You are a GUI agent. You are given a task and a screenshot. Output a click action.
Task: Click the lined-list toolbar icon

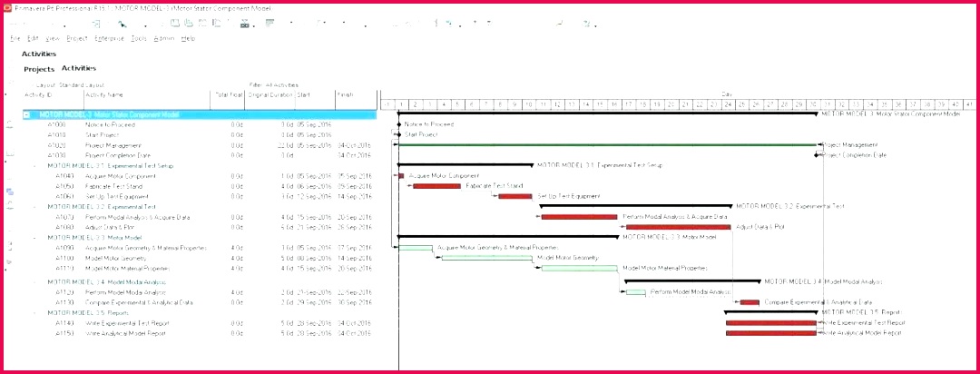270,23
